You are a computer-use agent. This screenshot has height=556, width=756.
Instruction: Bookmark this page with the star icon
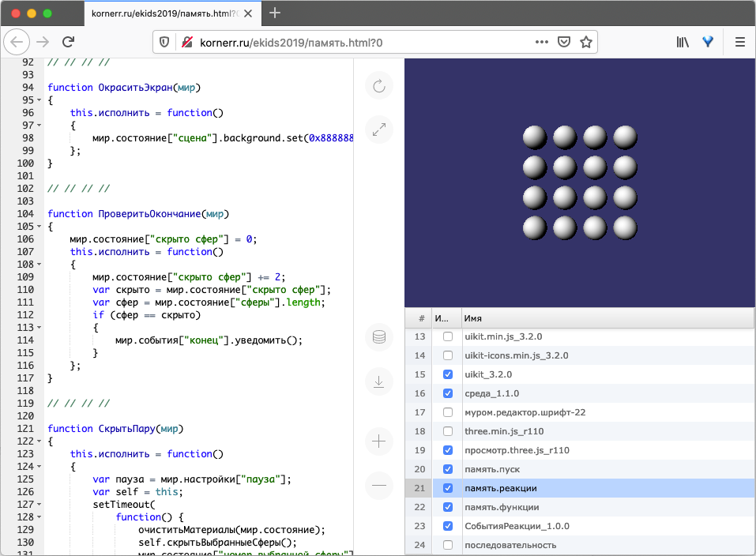[586, 42]
